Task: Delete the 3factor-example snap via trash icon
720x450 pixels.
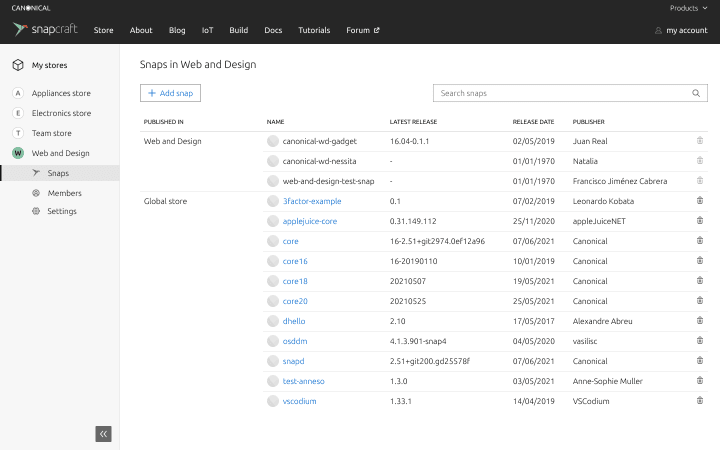Action: click(x=700, y=200)
